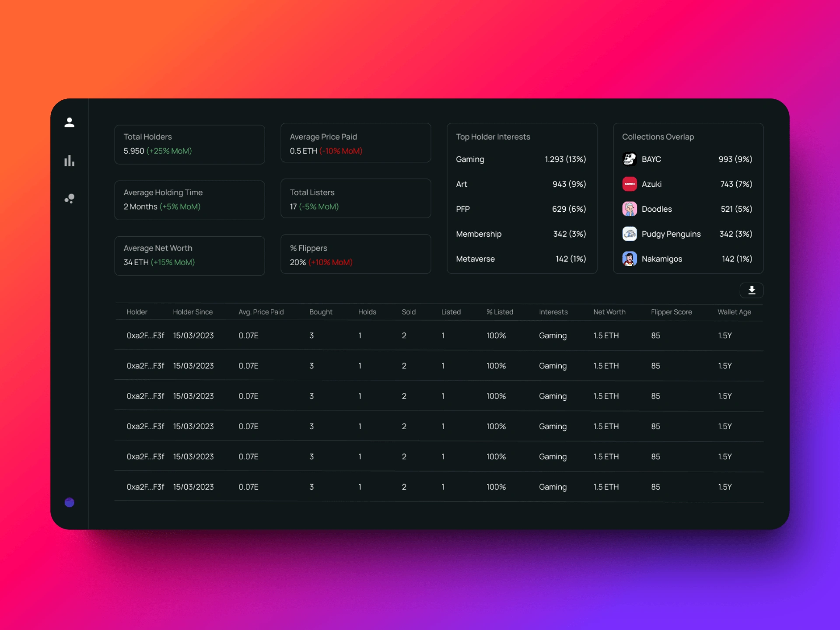Open the Average Net Worth stat card

coord(189,256)
